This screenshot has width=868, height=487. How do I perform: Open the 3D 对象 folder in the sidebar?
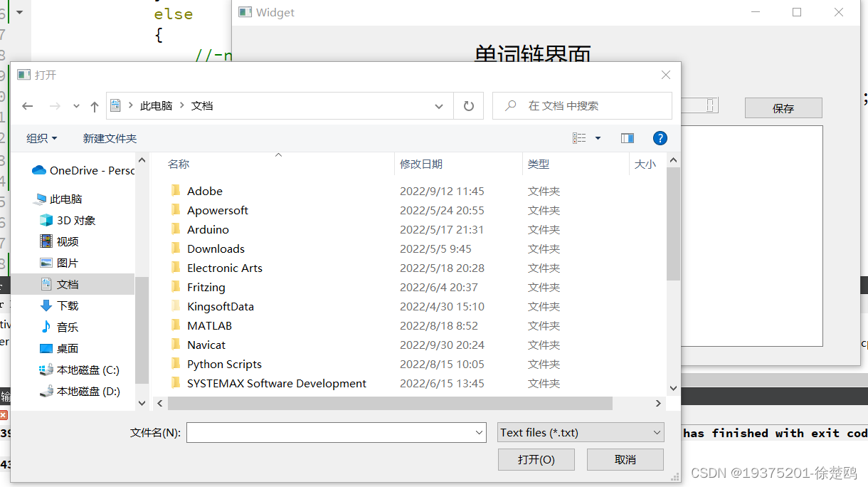[x=75, y=221]
